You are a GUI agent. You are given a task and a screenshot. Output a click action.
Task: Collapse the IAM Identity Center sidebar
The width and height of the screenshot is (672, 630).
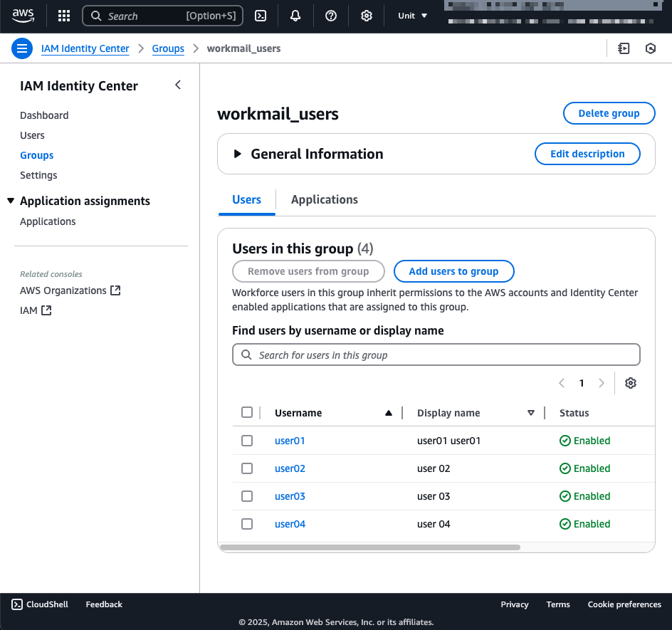click(177, 84)
